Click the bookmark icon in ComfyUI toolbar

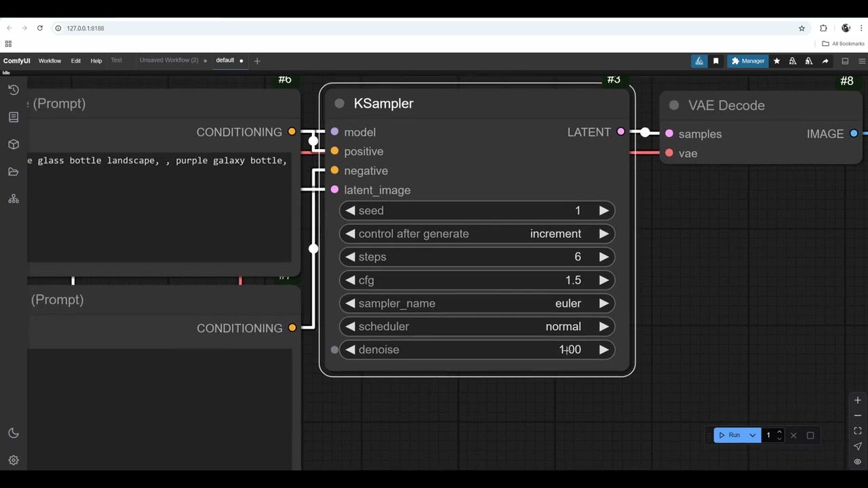click(715, 61)
